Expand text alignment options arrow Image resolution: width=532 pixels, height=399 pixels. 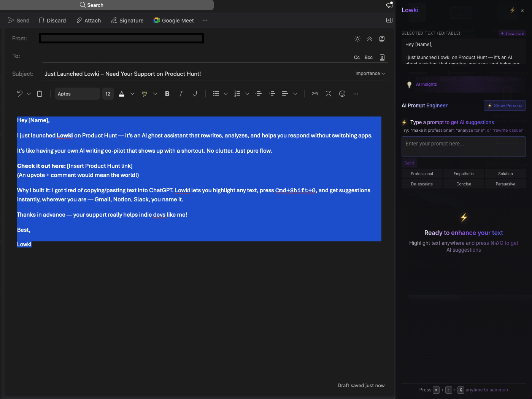tap(295, 94)
